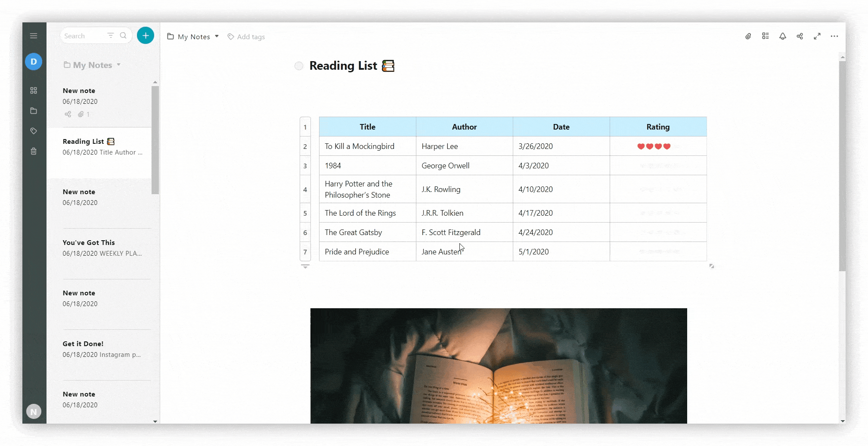Click the Author column header
868x446 pixels.
click(465, 127)
